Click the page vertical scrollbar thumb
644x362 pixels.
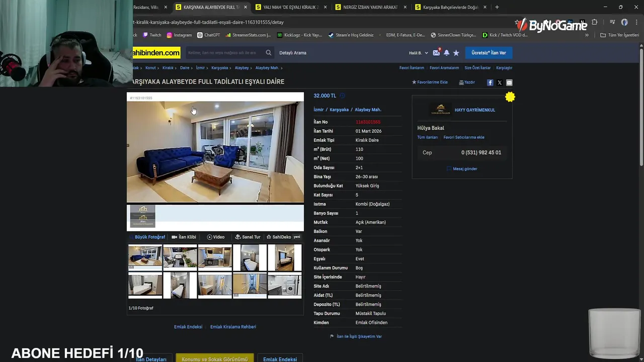point(641,107)
